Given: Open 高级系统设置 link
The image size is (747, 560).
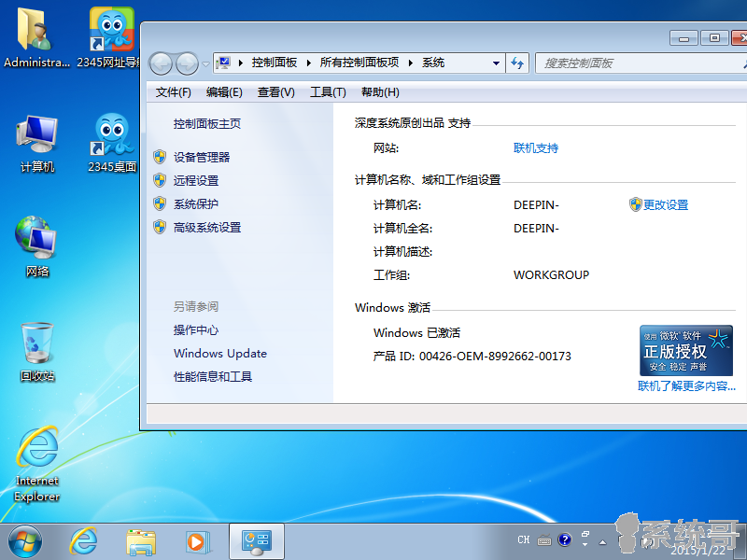Looking at the screenshot, I should click(207, 228).
